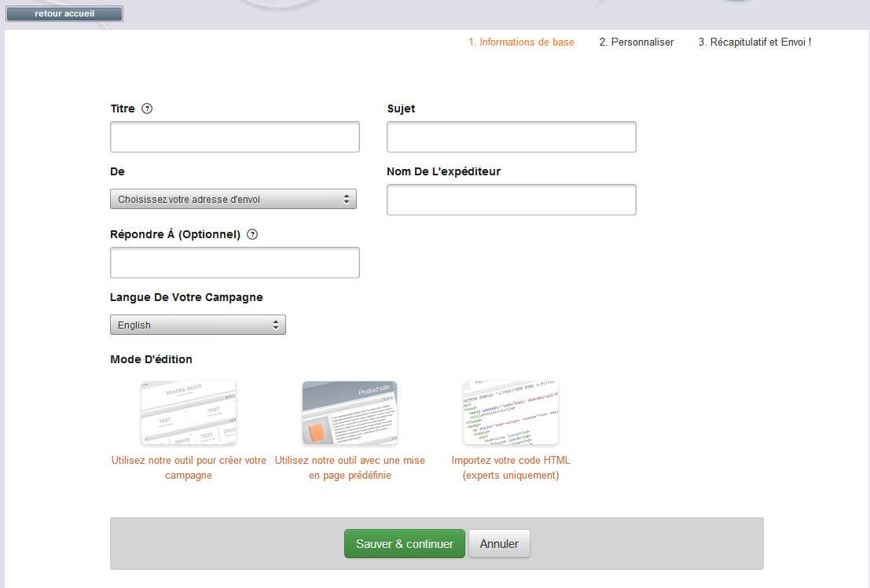Go to the Récapitulatif et Envoi step
870x588 pixels.
(754, 42)
